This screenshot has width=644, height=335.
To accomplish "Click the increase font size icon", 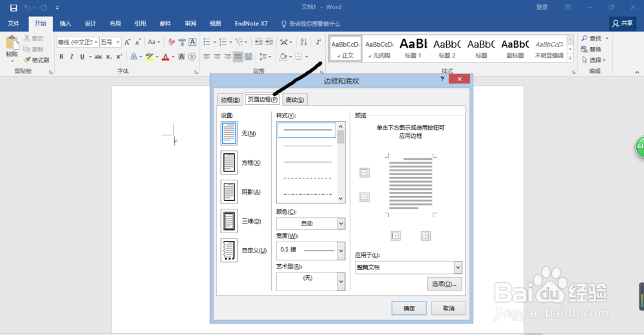I will (x=128, y=42).
